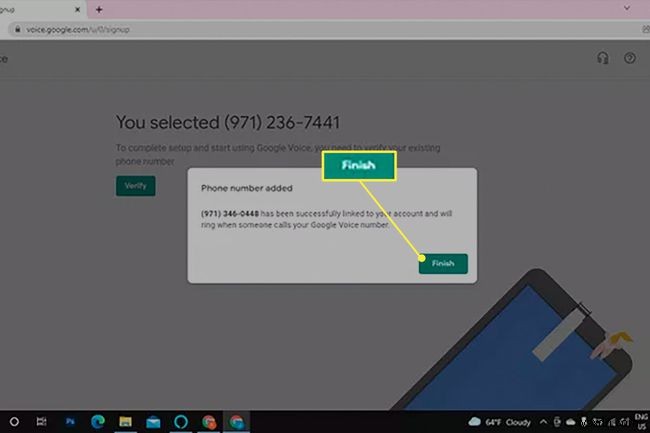650x433 pixels.
Task: Open Photoshop from the taskbar
Action: [70, 422]
